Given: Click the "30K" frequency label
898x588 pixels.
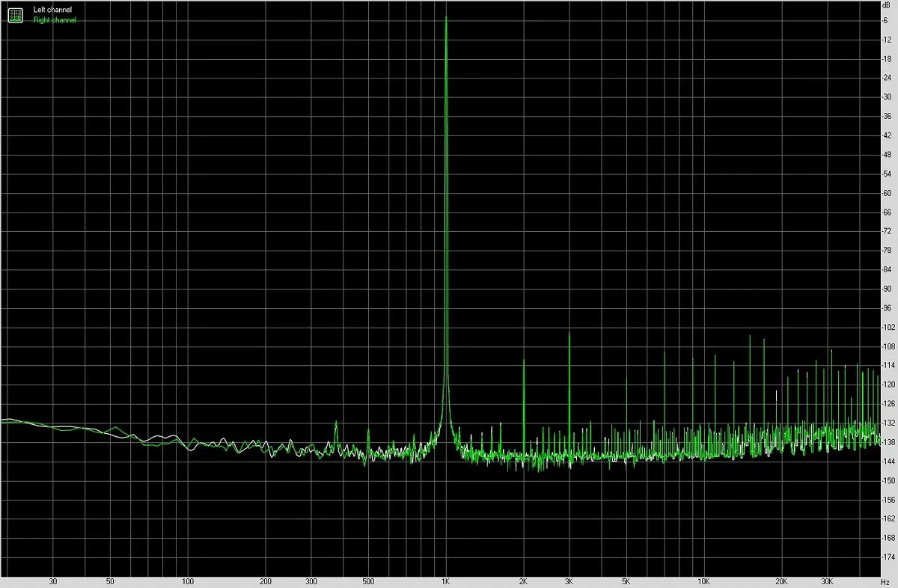Looking at the screenshot, I should pos(827,581).
